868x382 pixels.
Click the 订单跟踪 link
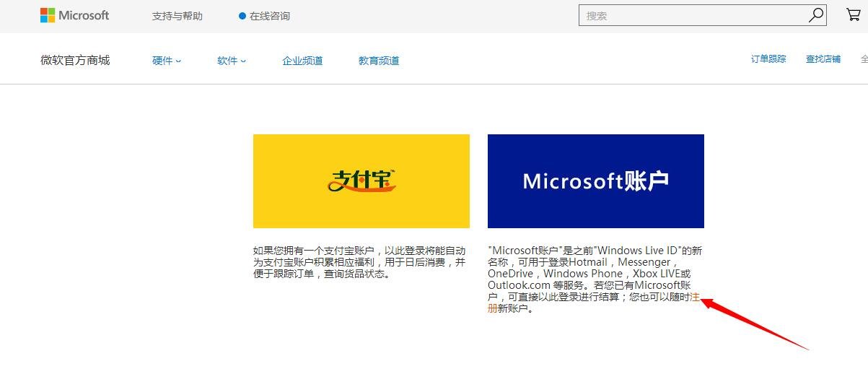pyautogui.click(x=768, y=59)
